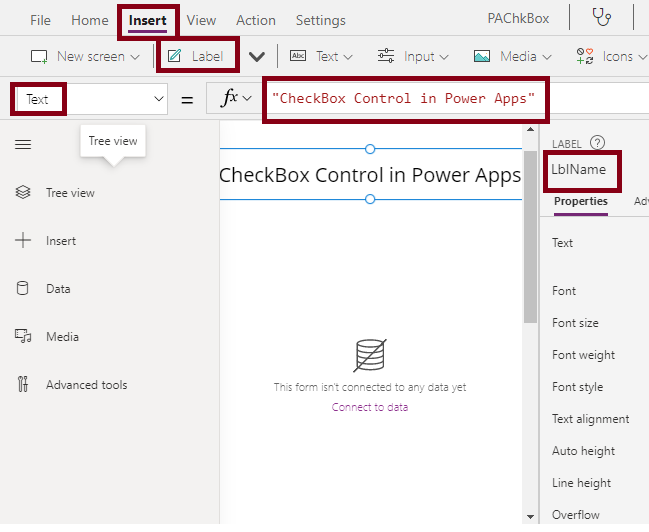Viewport: 649px width, 532px height.
Task: Click the Font style property label
Action: (577, 387)
